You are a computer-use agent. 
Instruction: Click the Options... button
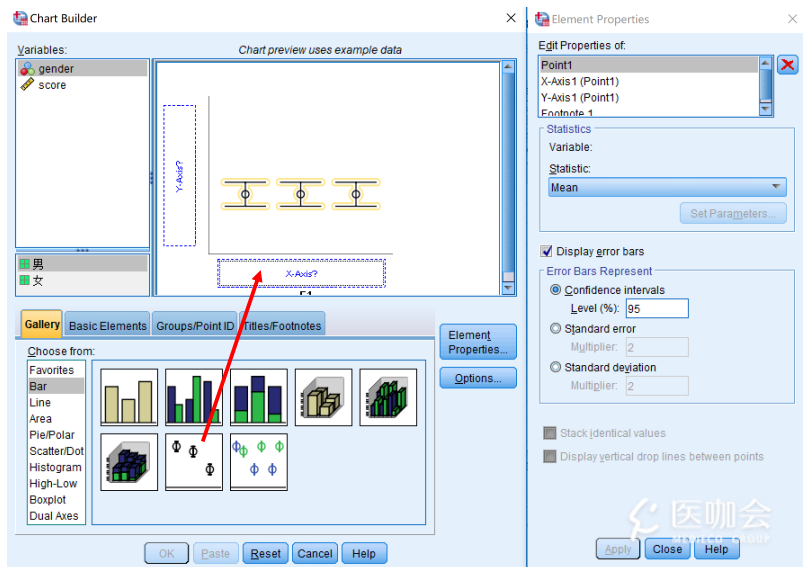tap(477, 378)
